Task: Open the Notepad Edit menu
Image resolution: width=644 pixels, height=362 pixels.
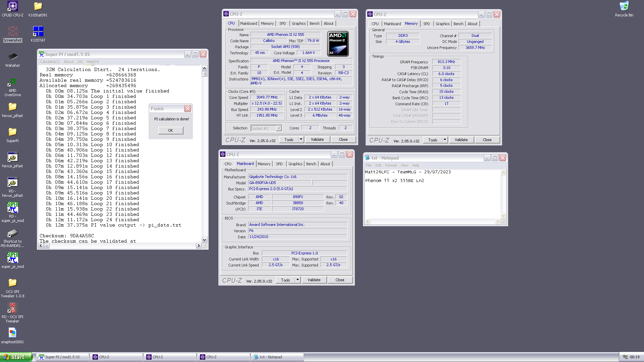Action: point(378,165)
